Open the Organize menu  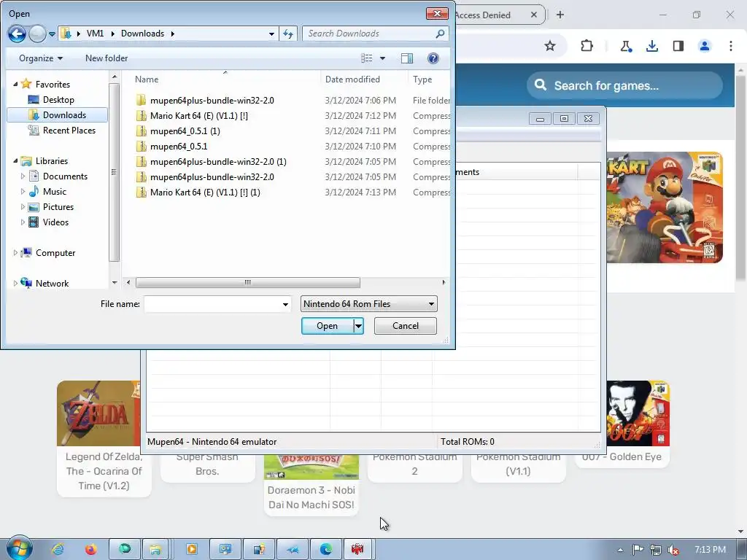click(41, 58)
